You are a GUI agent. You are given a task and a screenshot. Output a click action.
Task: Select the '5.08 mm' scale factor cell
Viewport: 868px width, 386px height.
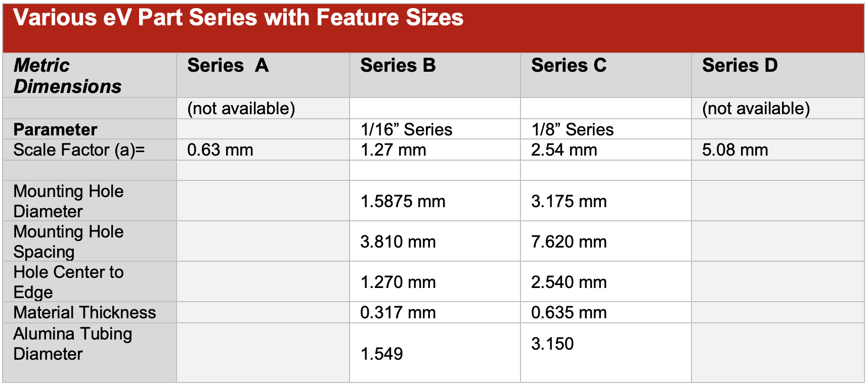[x=735, y=150]
